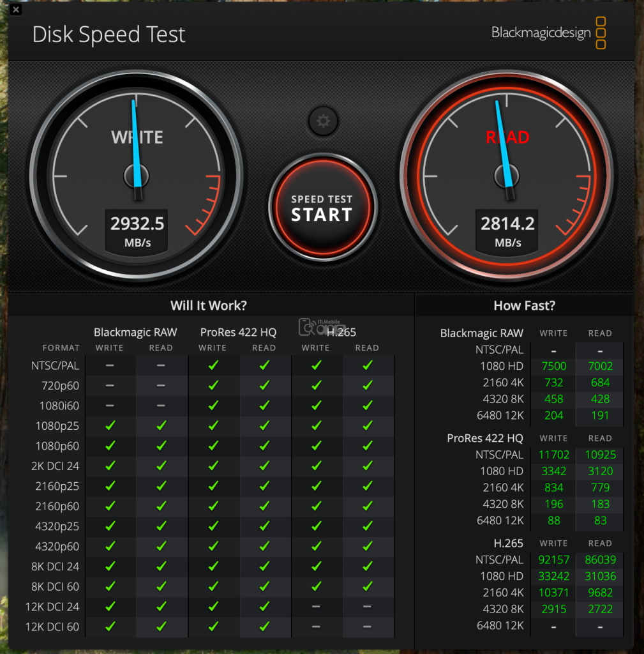
Task: Click the 12K DCI 24 H.265 write dash
Action: (x=316, y=607)
